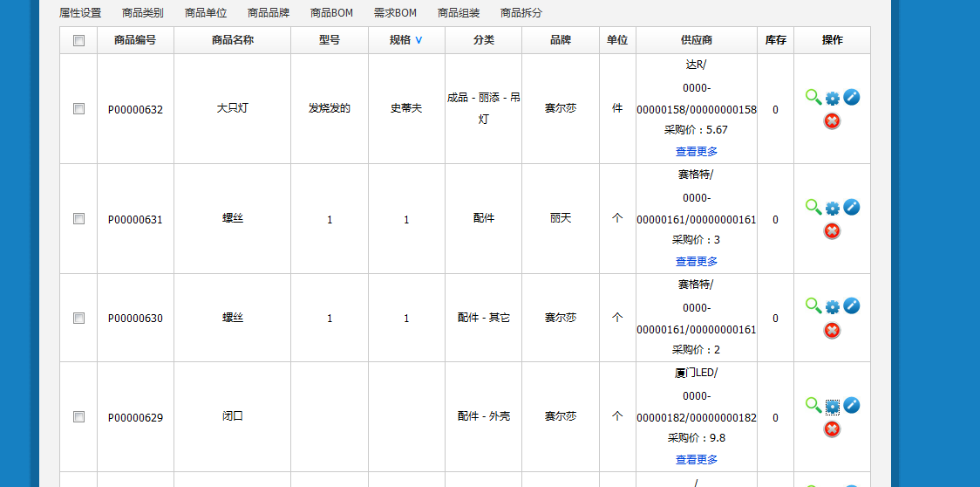Image resolution: width=980 pixels, height=487 pixels.
Task: Expand 查看更多 under supplier 厦门LED
Action: click(697, 460)
